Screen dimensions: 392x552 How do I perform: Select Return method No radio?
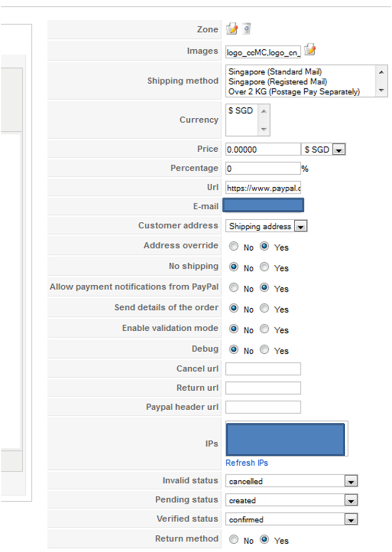[x=234, y=539]
